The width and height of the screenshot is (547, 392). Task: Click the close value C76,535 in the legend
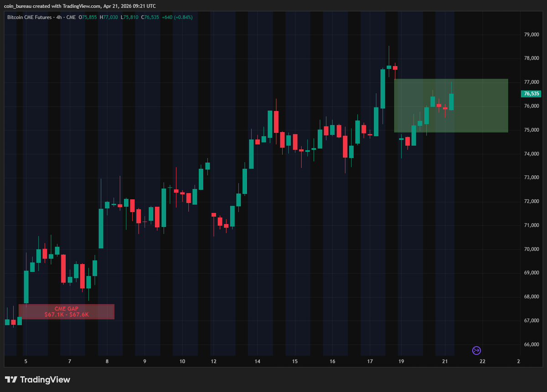pyautogui.click(x=150, y=17)
